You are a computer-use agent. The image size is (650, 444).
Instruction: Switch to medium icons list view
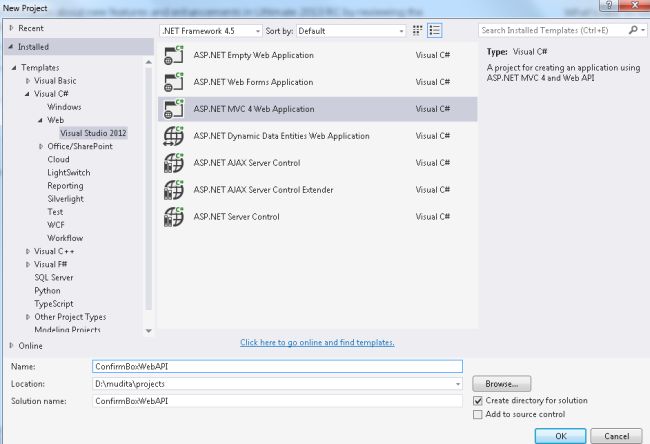[434, 30]
